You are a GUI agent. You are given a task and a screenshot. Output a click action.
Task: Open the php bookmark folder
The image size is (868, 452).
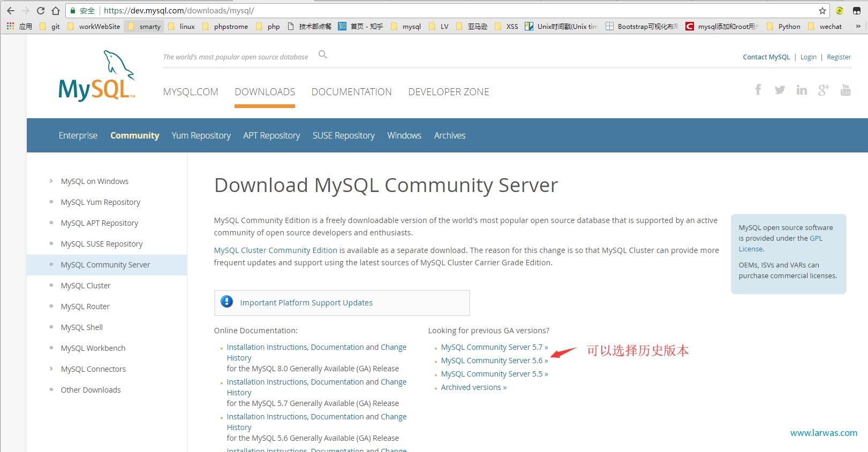[x=268, y=26]
